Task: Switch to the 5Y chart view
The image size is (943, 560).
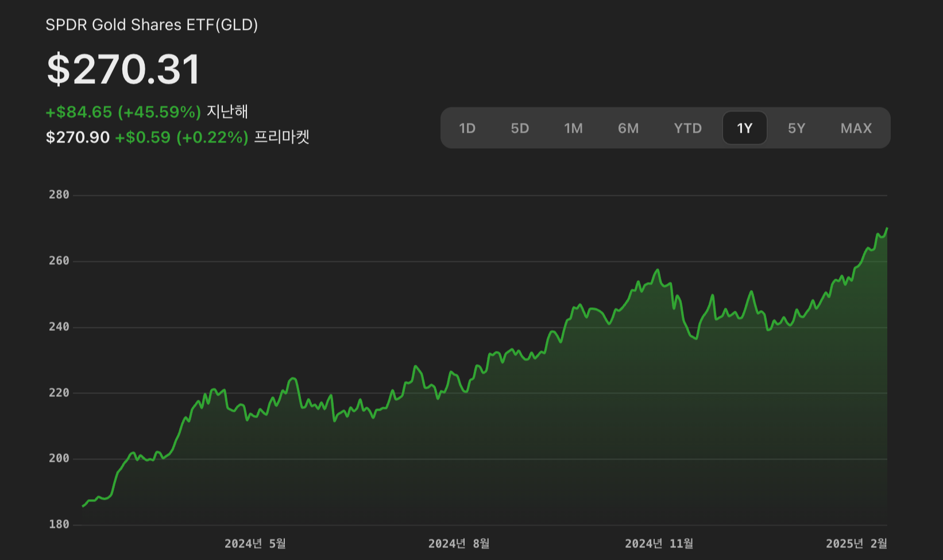Action: pos(796,128)
